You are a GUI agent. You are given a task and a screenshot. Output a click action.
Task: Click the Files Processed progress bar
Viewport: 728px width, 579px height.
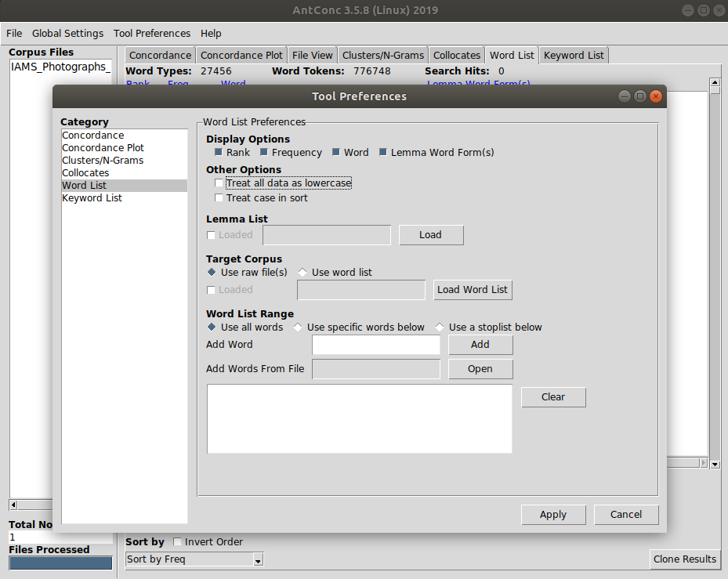[x=60, y=563]
